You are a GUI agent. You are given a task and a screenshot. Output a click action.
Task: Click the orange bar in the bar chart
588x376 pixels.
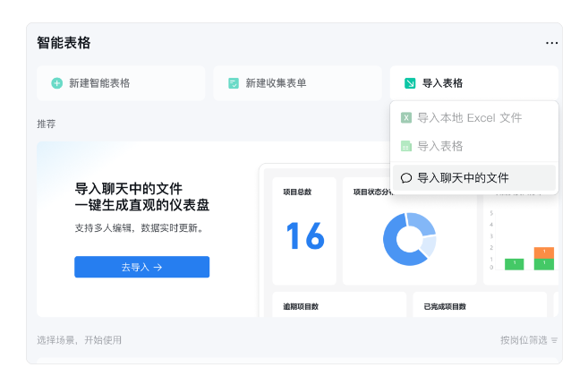(543, 252)
